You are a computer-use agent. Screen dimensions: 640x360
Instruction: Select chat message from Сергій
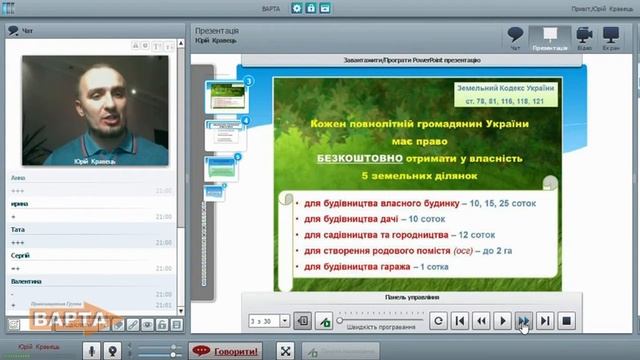pos(91,262)
